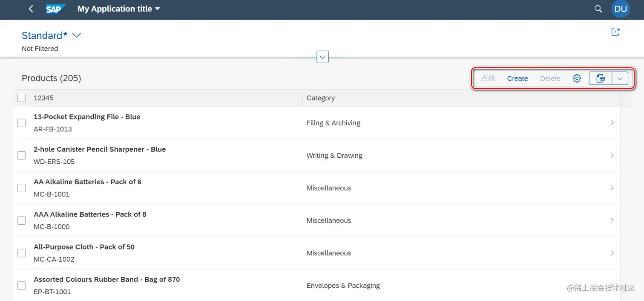The height and width of the screenshot is (301, 644).
Task: Click product ID MC-B-1000
Action: (x=52, y=227)
